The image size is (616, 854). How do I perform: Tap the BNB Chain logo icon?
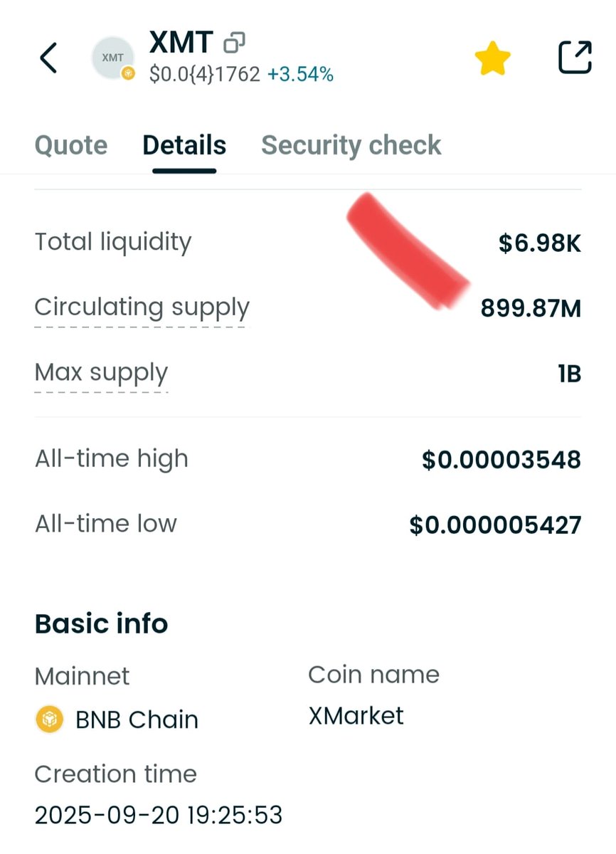click(49, 719)
